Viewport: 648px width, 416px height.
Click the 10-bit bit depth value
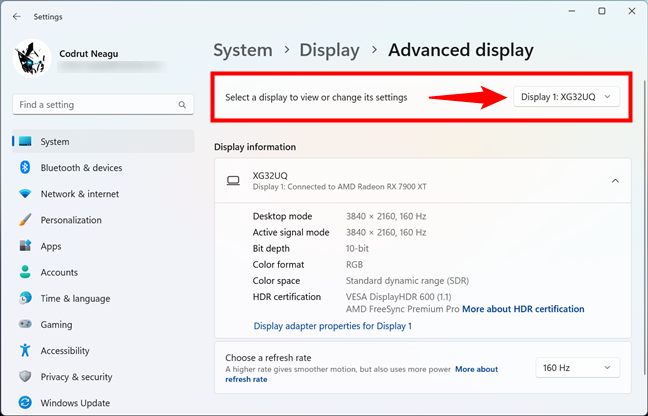tap(357, 248)
